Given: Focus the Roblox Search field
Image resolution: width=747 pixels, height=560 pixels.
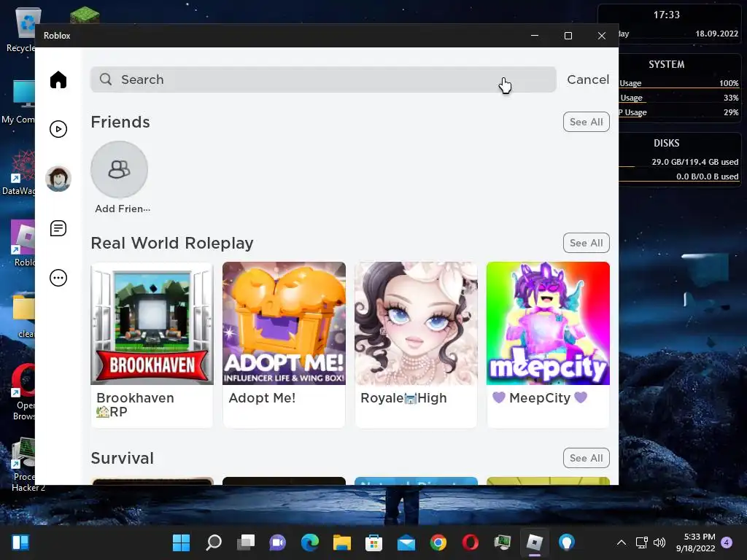Looking at the screenshot, I should point(323,79).
